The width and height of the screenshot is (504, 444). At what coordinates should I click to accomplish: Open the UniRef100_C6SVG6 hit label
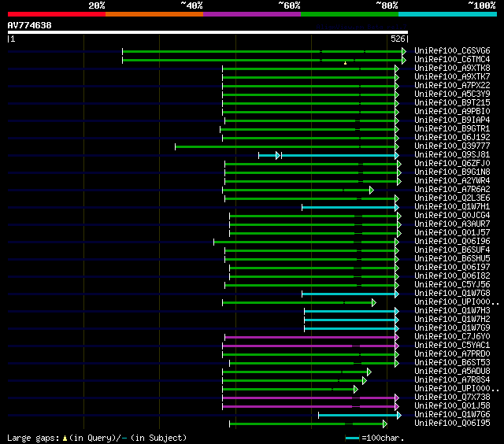(x=452, y=50)
